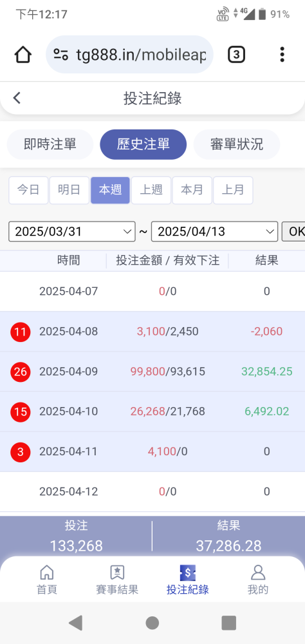Tap the red 15 badge for 2025-04-10
305x644 pixels.
pos(20,412)
